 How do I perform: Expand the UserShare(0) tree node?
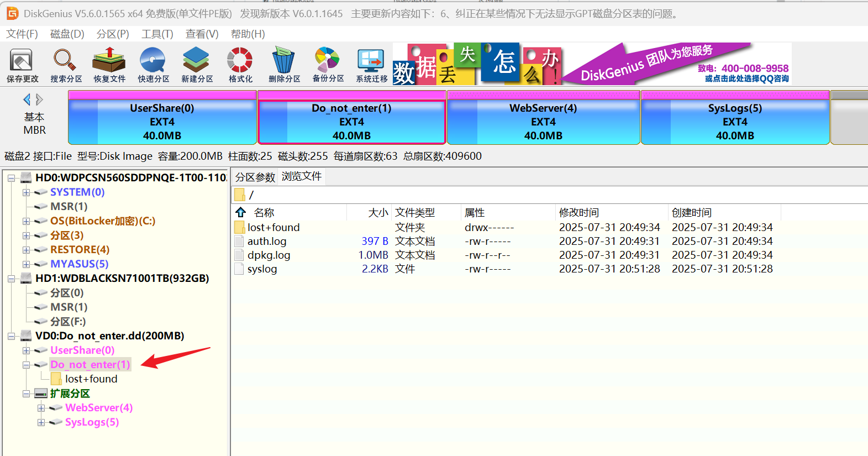click(x=26, y=350)
